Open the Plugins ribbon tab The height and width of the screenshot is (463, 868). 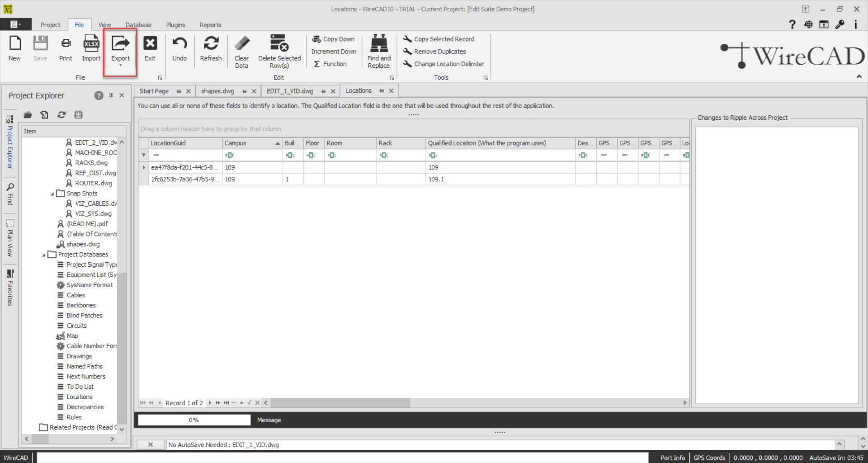(175, 25)
